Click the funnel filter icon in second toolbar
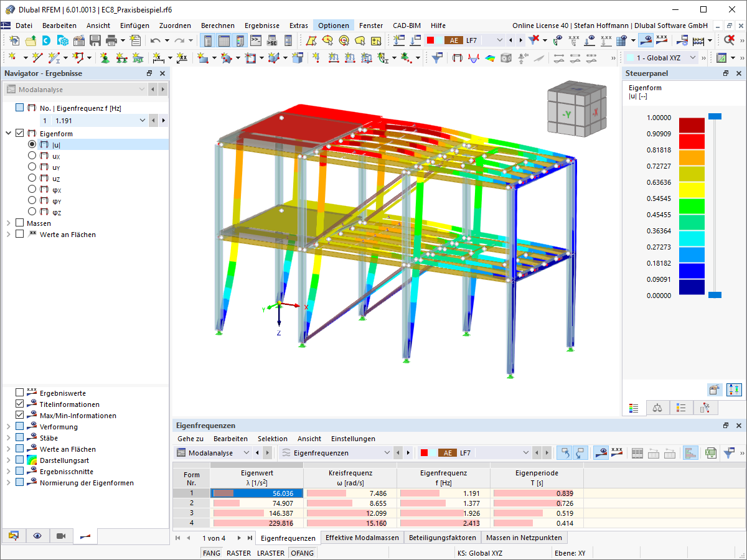The image size is (747, 560). click(438, 58)
